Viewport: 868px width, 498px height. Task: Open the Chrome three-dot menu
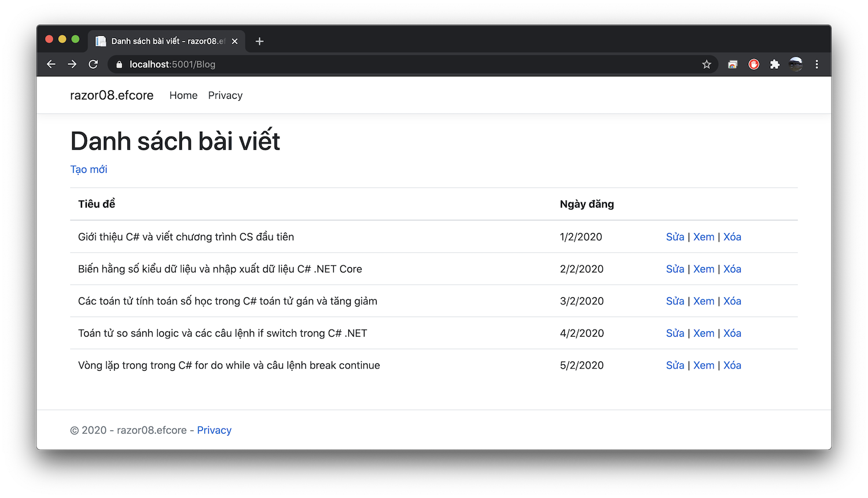pos(816,64)
